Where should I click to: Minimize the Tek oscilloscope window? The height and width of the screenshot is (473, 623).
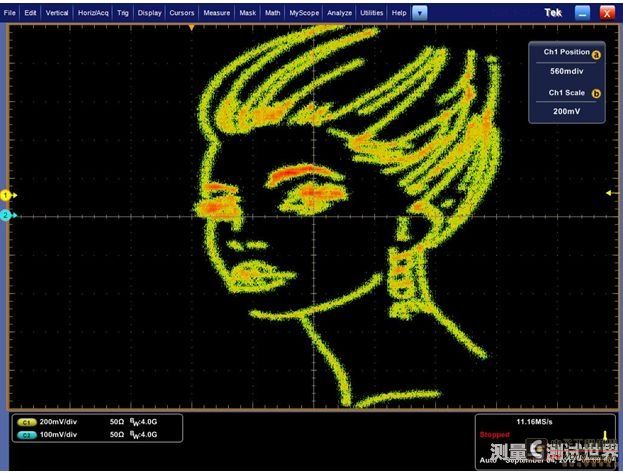point(582,13)
